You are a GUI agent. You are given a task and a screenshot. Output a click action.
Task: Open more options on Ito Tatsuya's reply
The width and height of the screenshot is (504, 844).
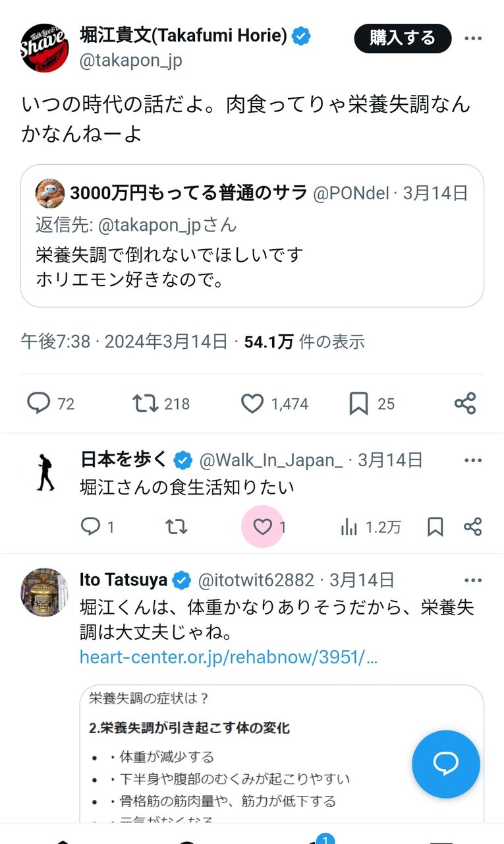(x=473, y=580)
